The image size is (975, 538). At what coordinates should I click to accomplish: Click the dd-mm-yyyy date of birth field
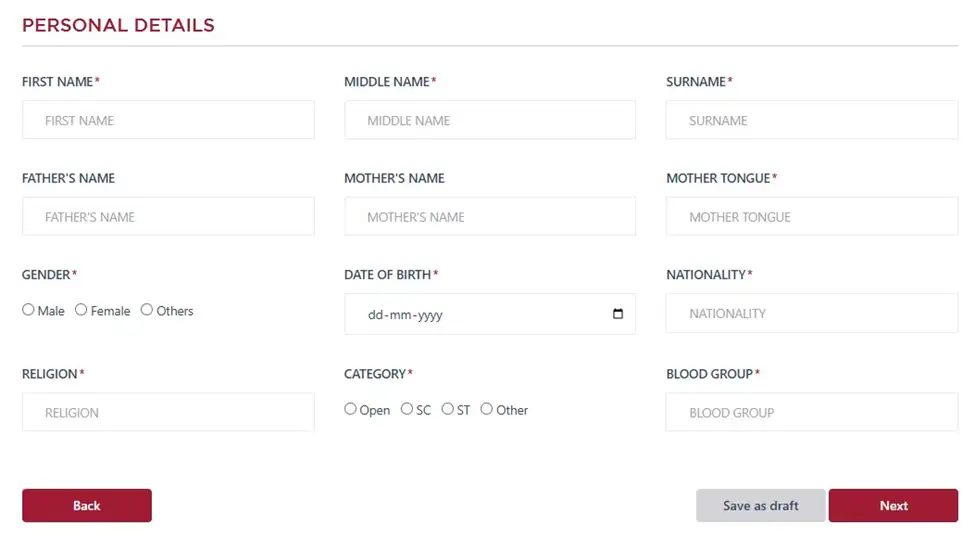(x=490, y=314)
